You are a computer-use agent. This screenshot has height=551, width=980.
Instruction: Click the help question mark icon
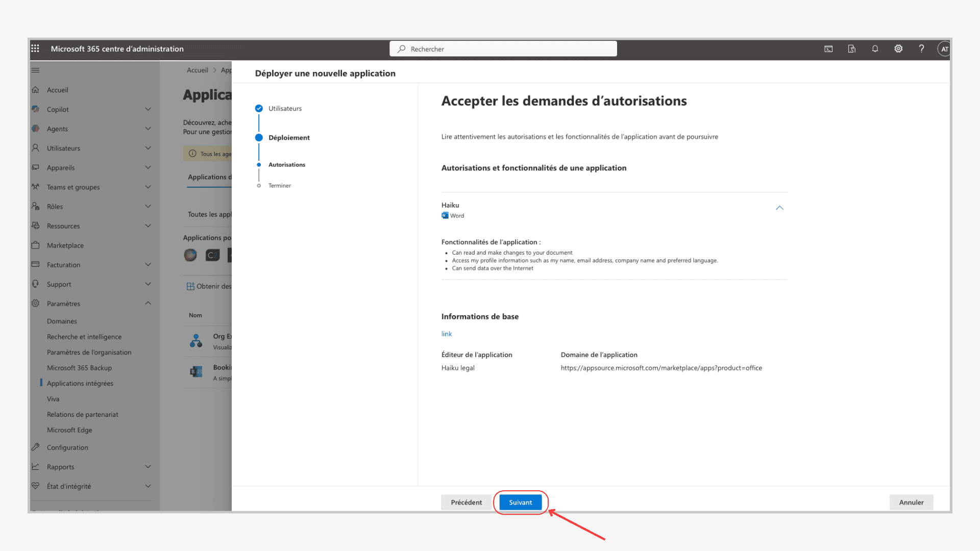(x=921, y=49)
